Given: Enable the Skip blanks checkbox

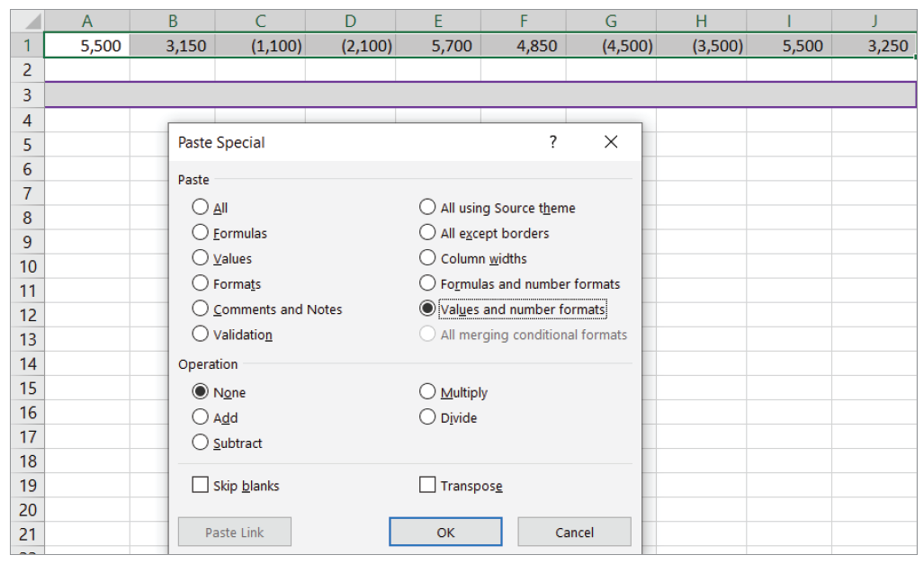Looking at the screenshot, I should (201, 486).
